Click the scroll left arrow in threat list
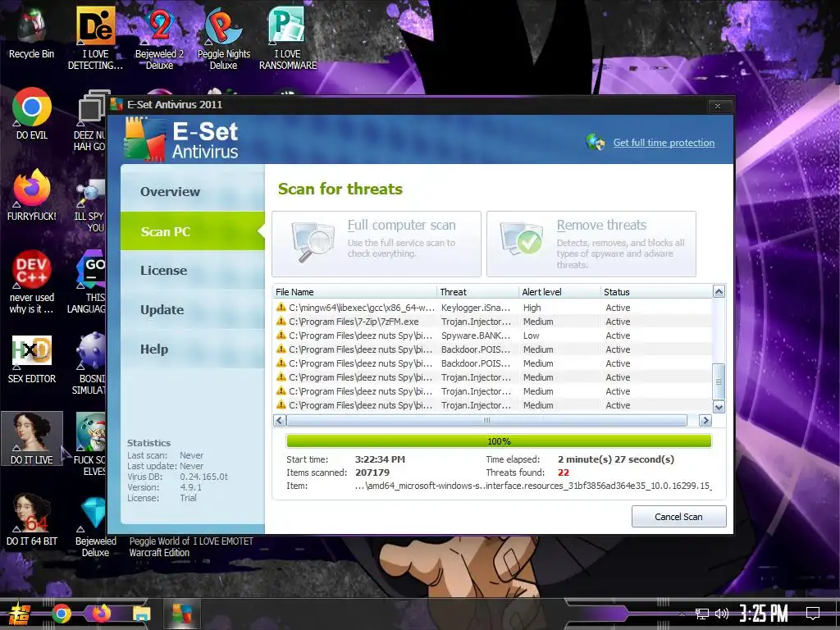 279,421
